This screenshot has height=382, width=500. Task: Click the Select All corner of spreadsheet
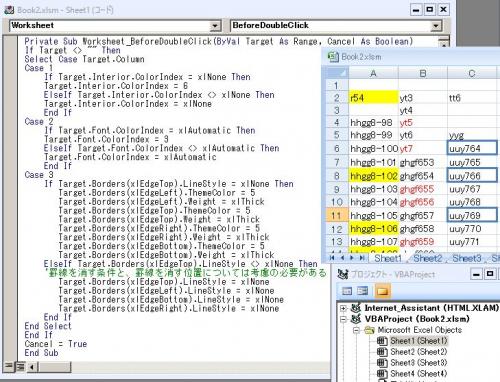pyautogui.click(x=337, y=73)
